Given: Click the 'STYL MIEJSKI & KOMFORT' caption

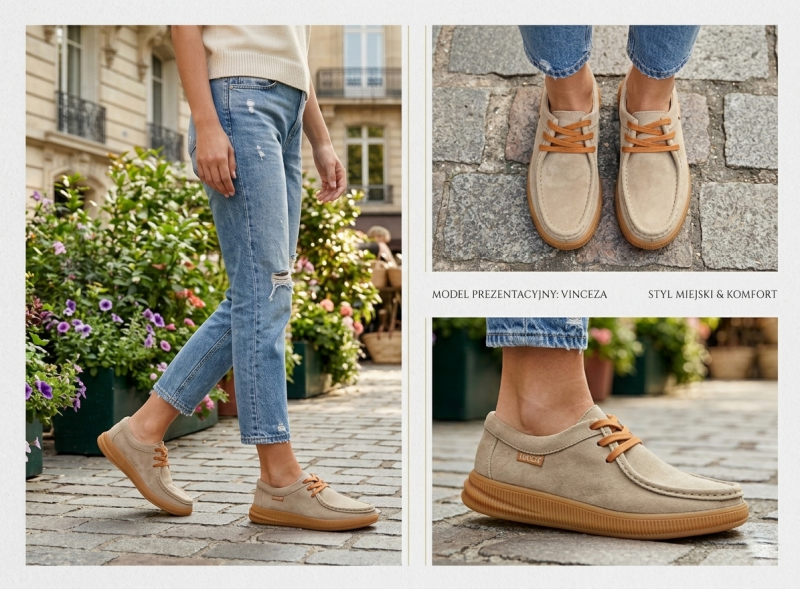Looking at the screenshot, I should click(712, 295).
